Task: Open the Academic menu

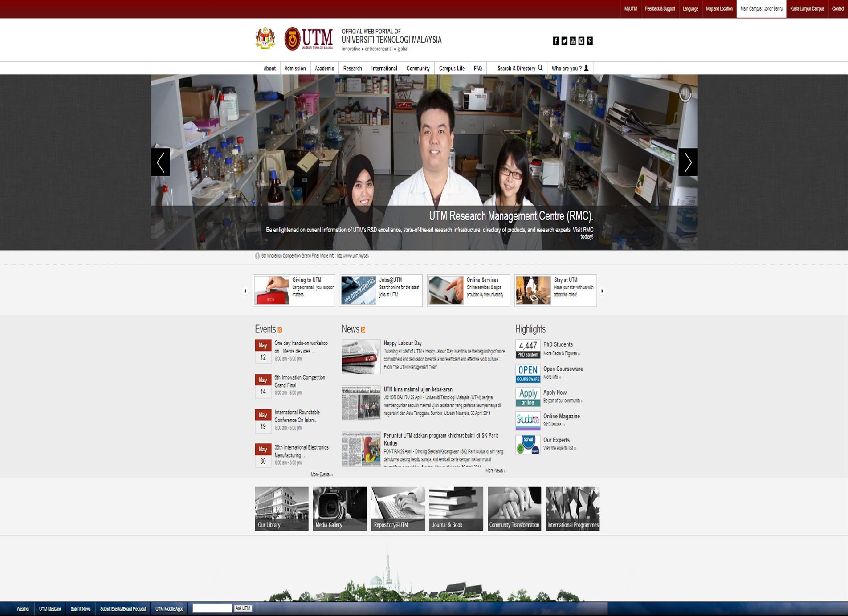Action: 324,69
